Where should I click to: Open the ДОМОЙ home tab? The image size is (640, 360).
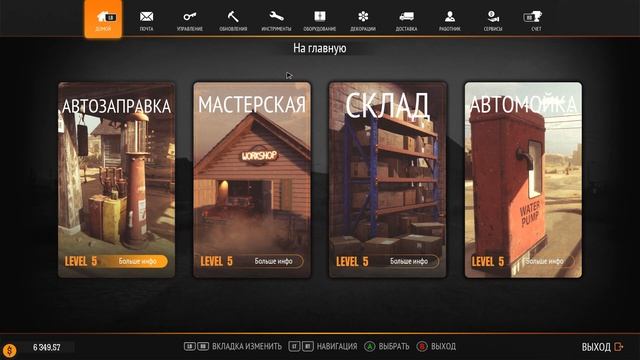coord(103,19)
